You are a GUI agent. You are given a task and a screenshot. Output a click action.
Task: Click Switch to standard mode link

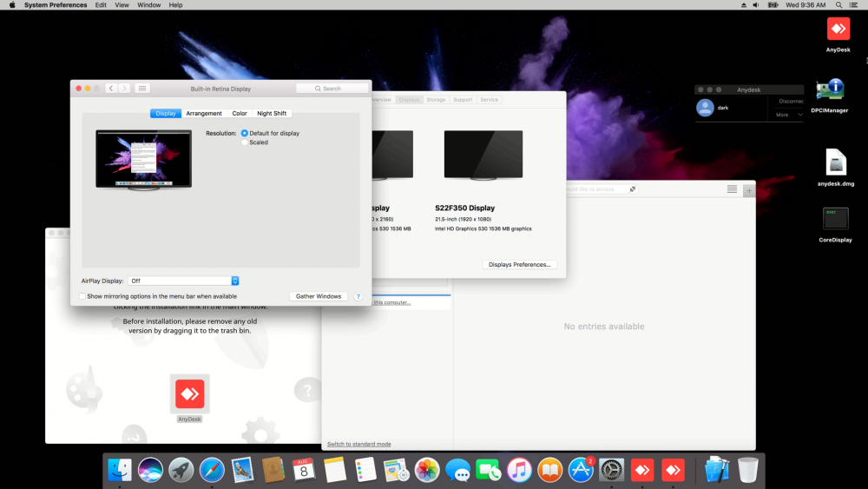[358, 444]
